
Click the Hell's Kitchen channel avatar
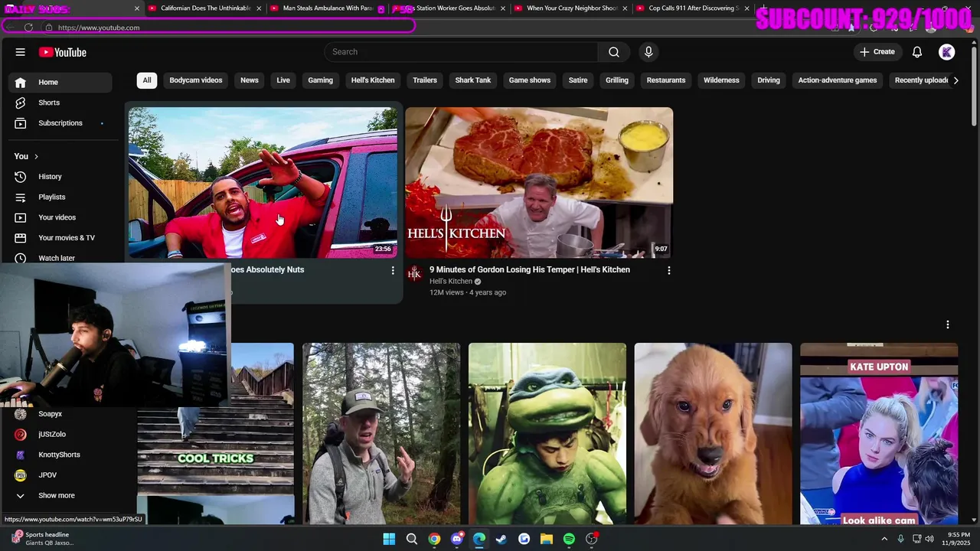point(414,274)
